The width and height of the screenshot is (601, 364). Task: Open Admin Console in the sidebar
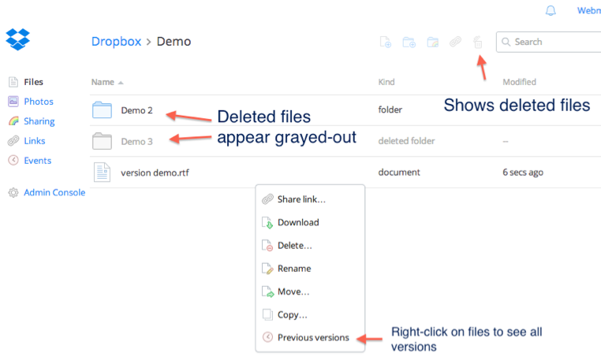[54, 192]
